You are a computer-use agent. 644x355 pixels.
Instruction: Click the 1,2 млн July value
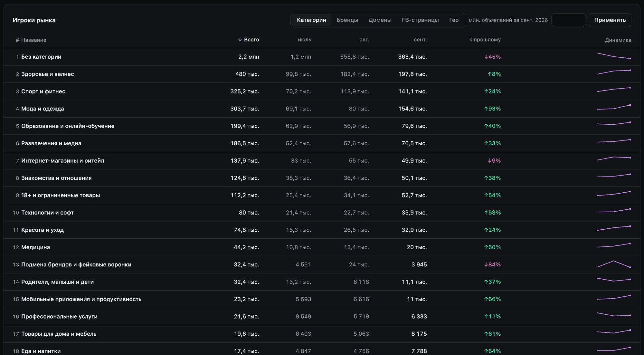coord(301,57)
